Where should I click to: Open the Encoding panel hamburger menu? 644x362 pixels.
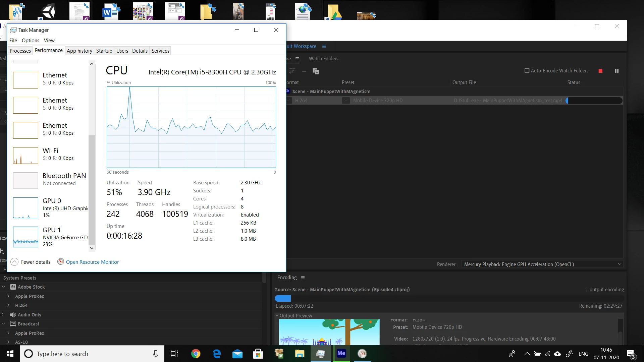303,278
